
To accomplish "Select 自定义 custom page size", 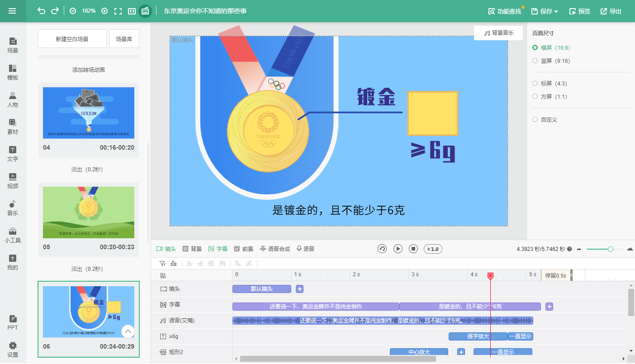I will pyautogui.click(x=545, y=119).
